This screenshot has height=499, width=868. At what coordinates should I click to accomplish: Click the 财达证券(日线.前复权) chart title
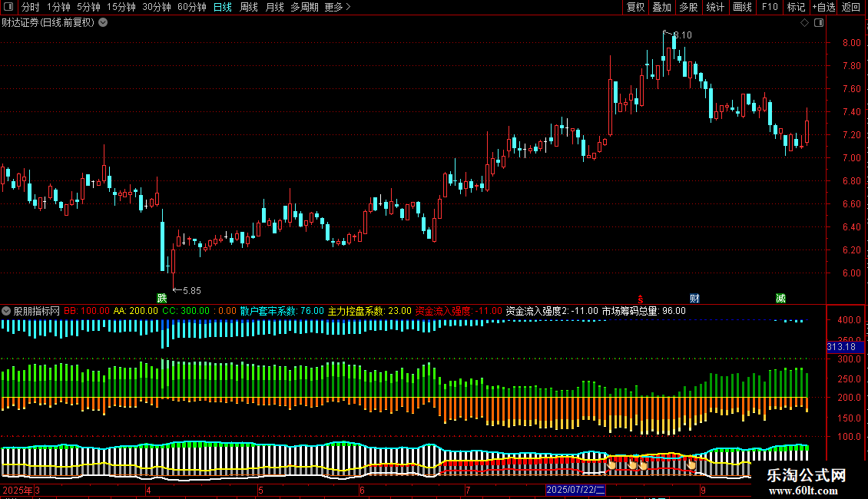tap(48, 23)
